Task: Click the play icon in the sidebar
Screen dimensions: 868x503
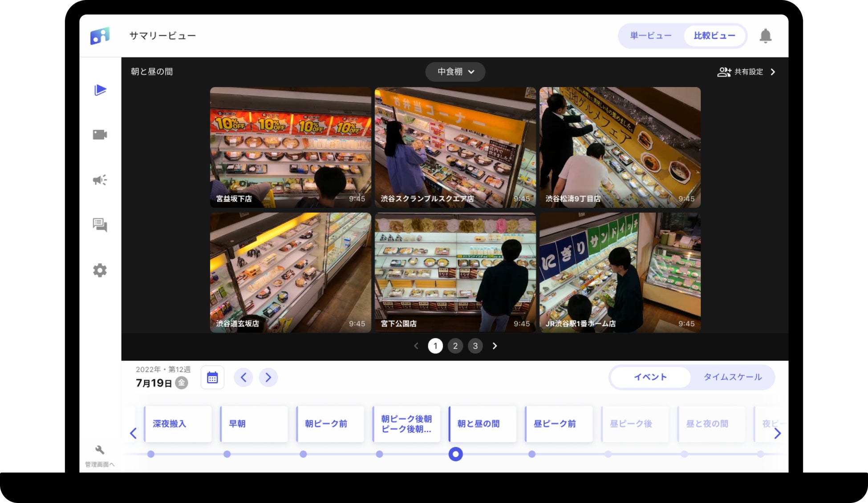Action: (x=100, y=90)
